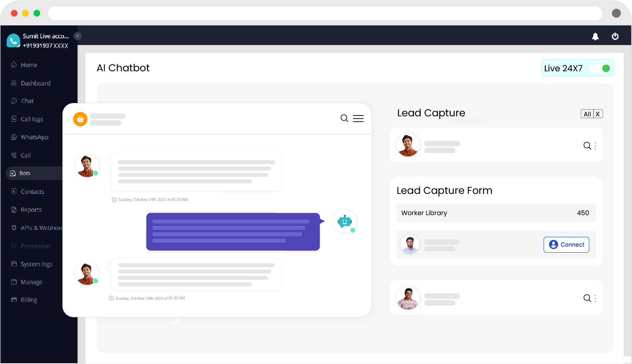632x364 pixels.
Task: View Reports in the sidebar
Action: tap(30, 209)
